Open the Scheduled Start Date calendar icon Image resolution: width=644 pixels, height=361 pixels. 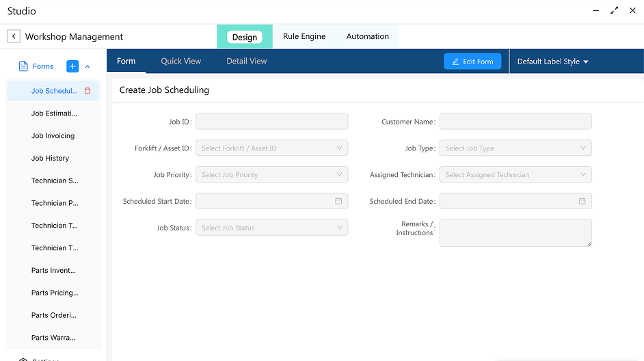(338, 201)
